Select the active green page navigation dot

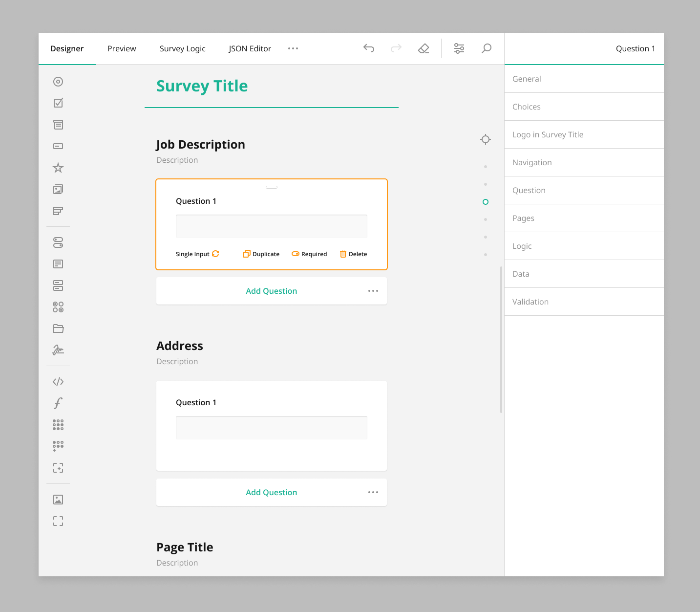coord(485,201)
